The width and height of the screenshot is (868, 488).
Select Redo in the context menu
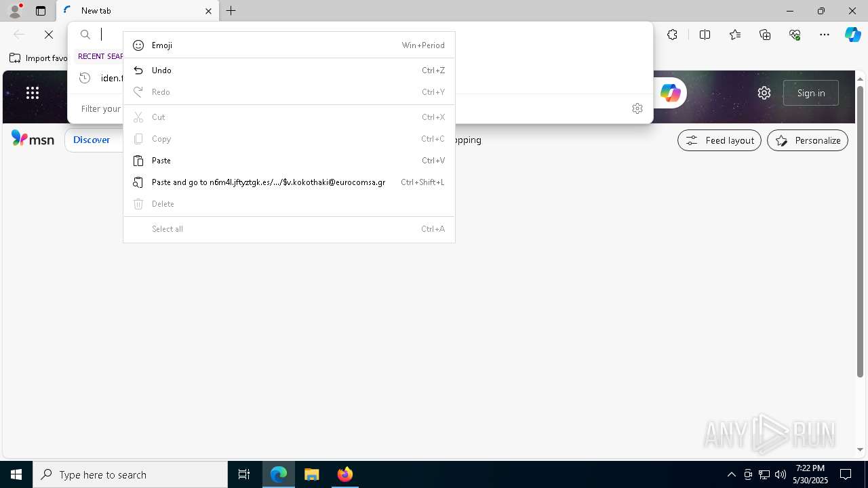(289, 92)
